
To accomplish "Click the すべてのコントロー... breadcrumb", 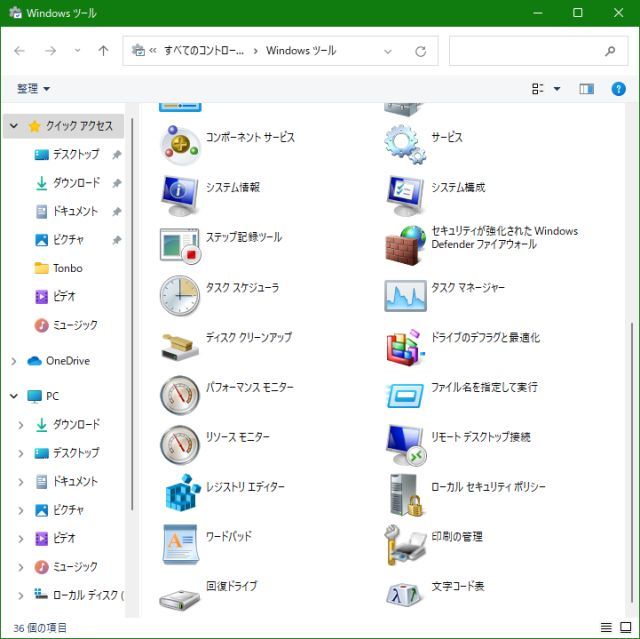I will tap(204, 51).
